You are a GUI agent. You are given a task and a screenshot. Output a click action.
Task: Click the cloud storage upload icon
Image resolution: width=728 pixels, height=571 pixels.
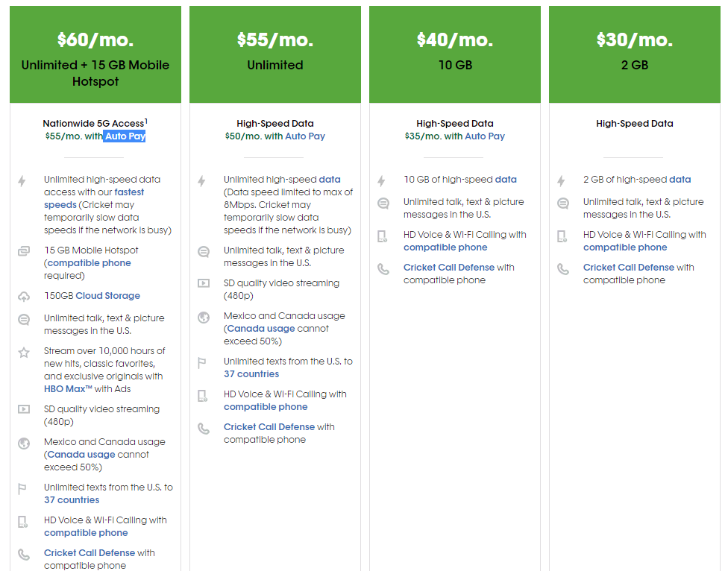point(23,297)
